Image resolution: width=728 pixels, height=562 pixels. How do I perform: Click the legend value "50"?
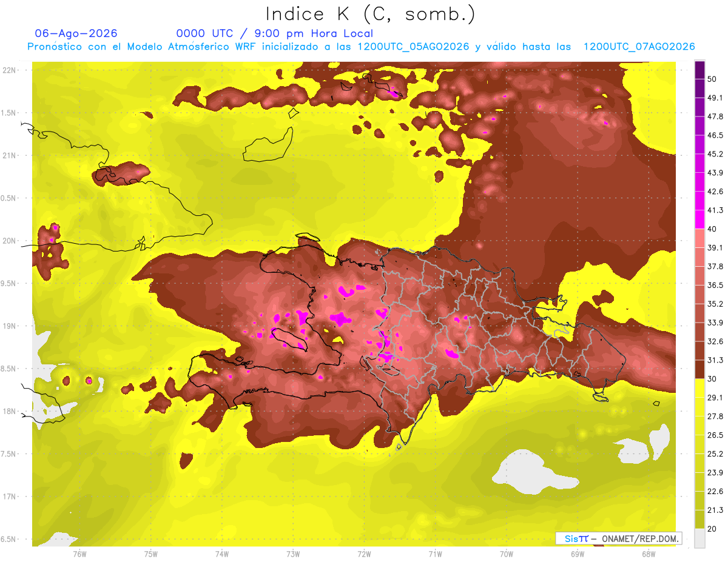pyautogui.click(x=712, y=79)
